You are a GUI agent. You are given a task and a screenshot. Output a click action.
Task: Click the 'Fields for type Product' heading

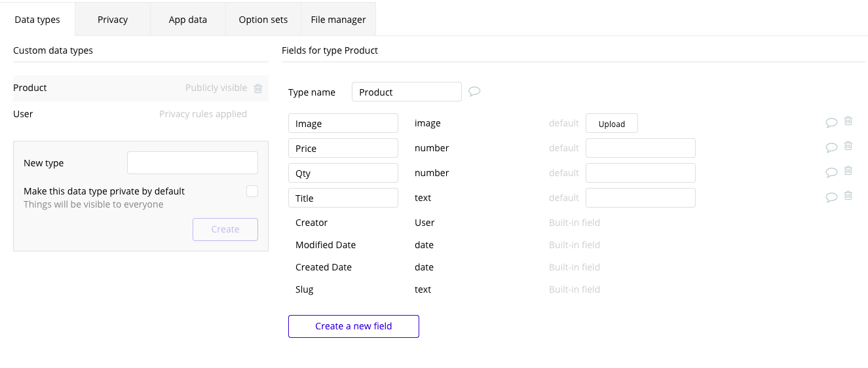click(330, 50)
